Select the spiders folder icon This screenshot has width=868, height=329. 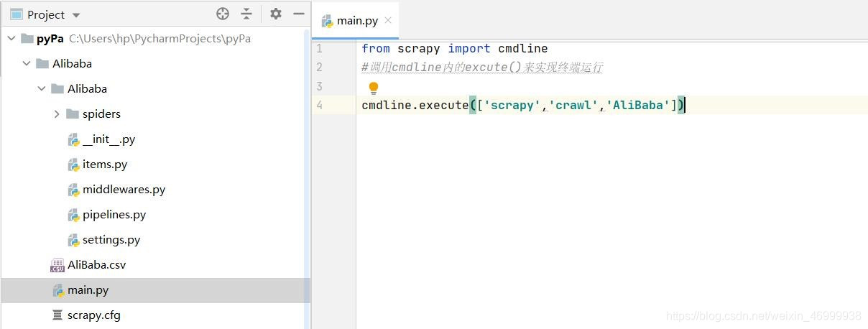72,114
